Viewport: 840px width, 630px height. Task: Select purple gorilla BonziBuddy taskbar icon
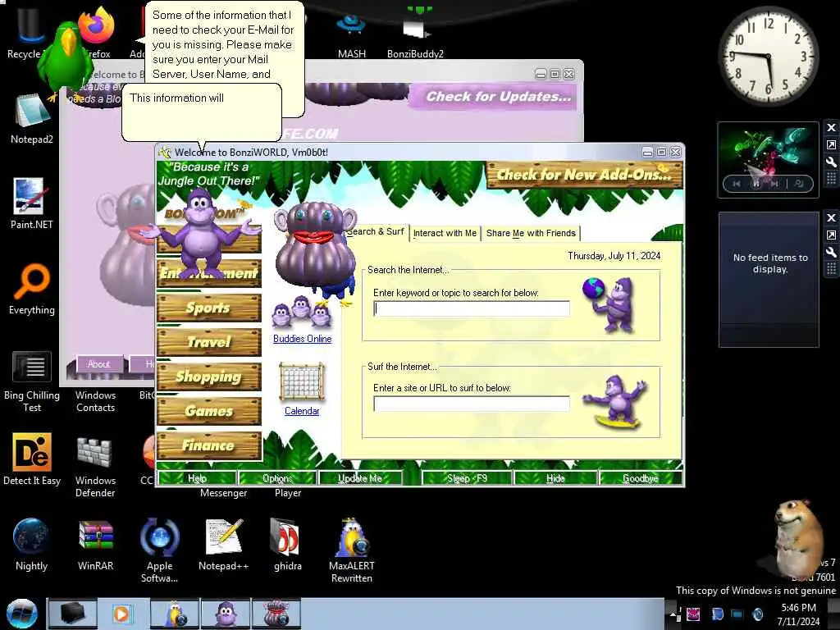pyautogui.click(x=226, y=614)
